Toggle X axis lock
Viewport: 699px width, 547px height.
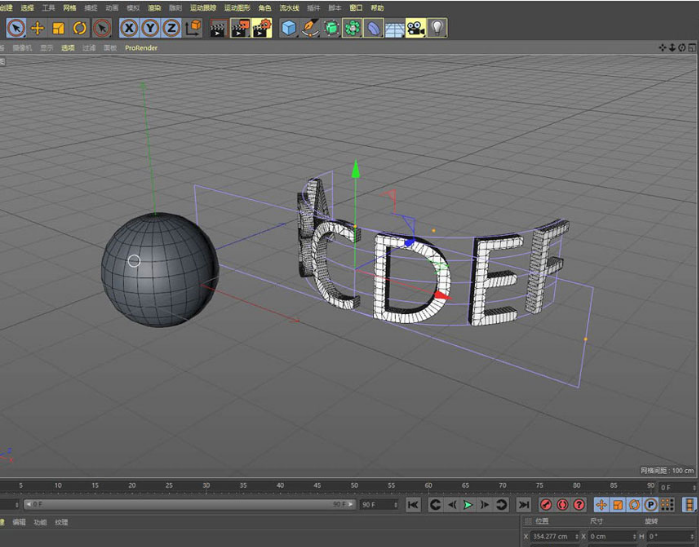(x=129, y=28)
